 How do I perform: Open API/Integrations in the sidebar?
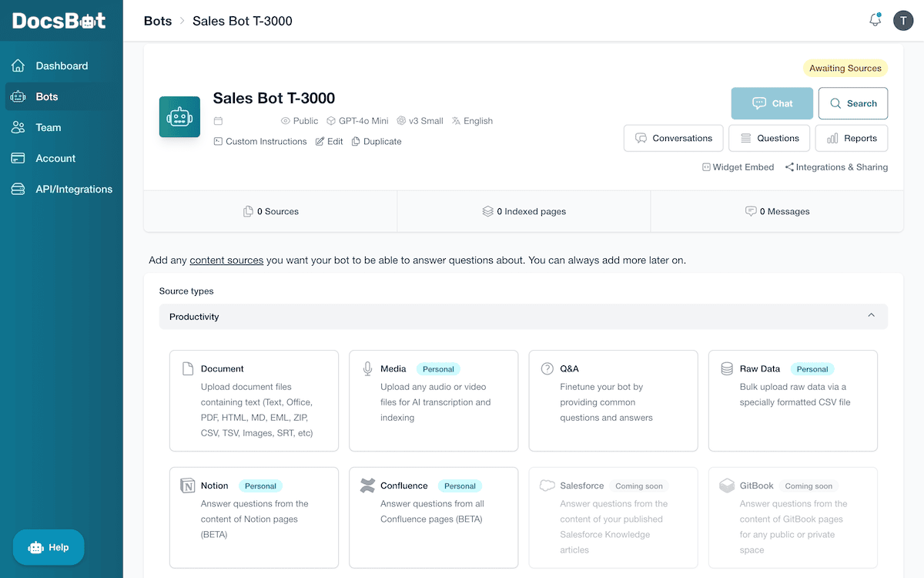[x=62, y=189]
